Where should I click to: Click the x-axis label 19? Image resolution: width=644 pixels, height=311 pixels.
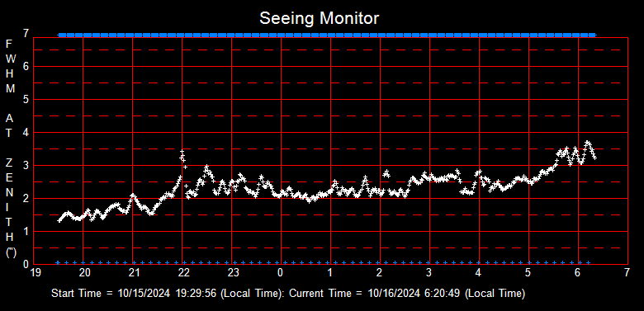(36, 272)
